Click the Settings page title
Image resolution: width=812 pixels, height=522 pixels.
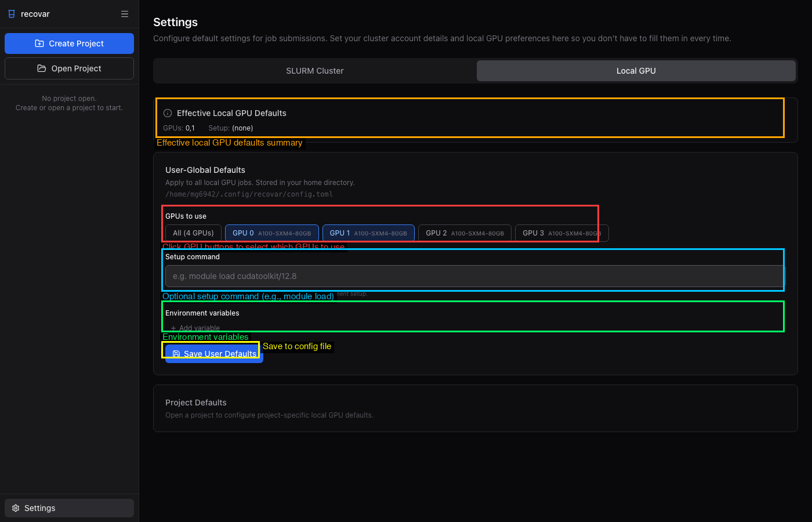(175, 22)
